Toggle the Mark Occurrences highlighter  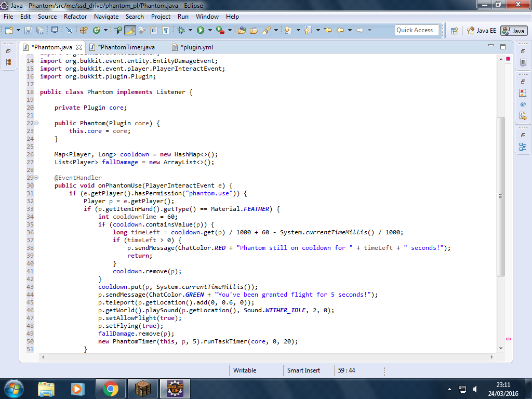[x=130, y=30]
